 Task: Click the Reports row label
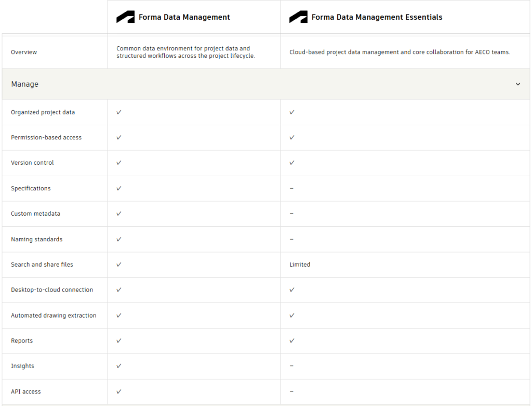(x=22, y=341)
